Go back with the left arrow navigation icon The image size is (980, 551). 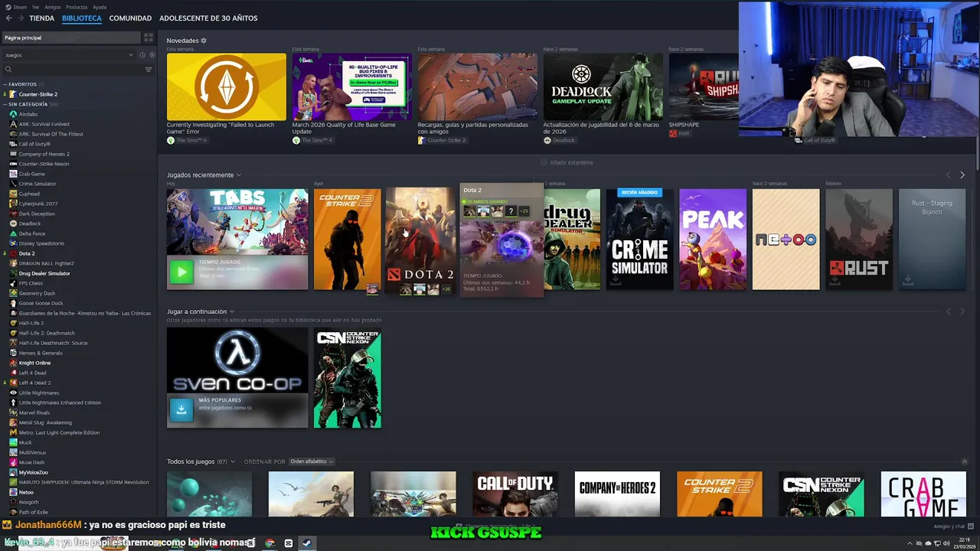(8, 18)
